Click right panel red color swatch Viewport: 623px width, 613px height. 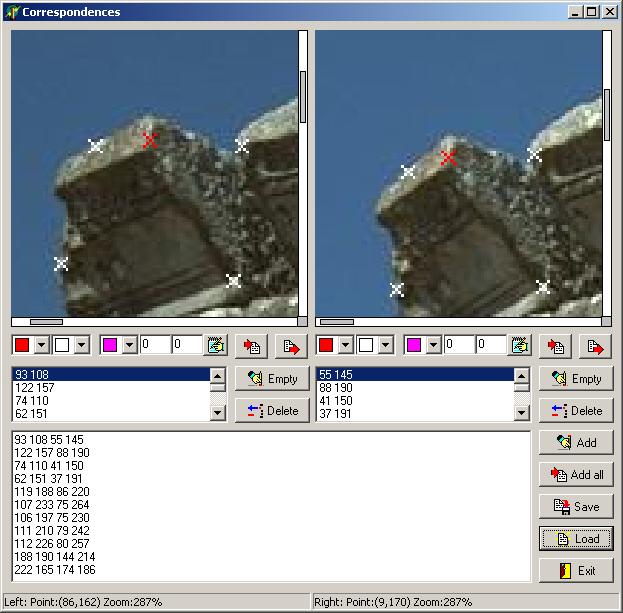coord(326,345)
